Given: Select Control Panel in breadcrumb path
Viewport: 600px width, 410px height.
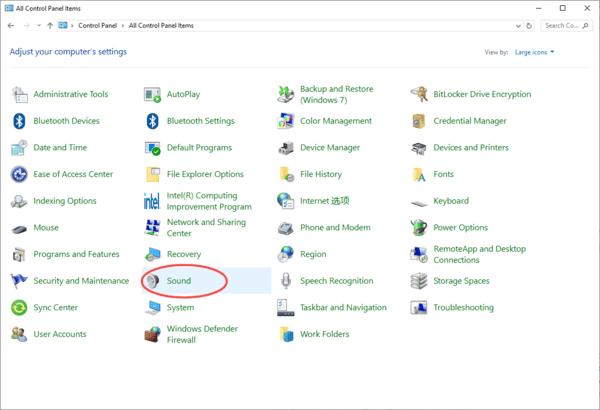Looking at the screenshot, I should 98,26.
